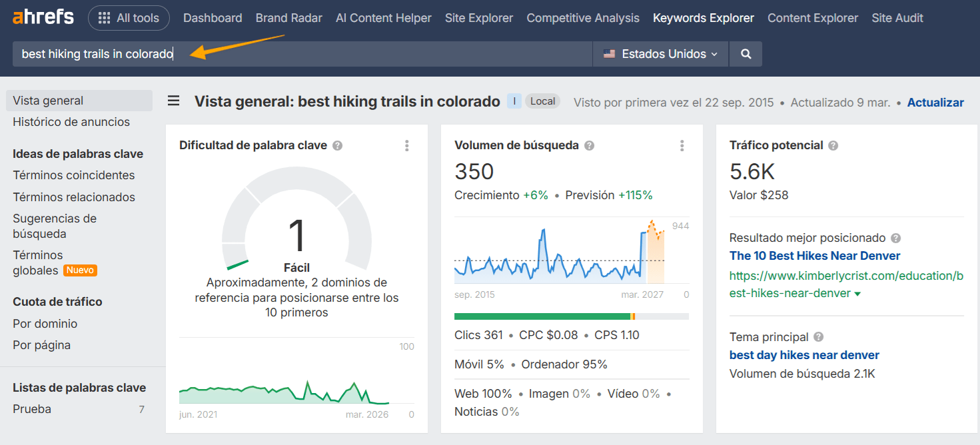Viewport: 980px width, 445px height.
Task: Click the help icon next to Dificultad de palabra clave
Action: pos(336,145)
